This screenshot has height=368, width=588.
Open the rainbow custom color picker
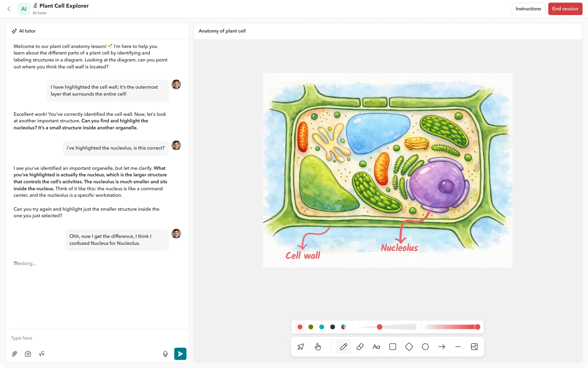[343, 327]
